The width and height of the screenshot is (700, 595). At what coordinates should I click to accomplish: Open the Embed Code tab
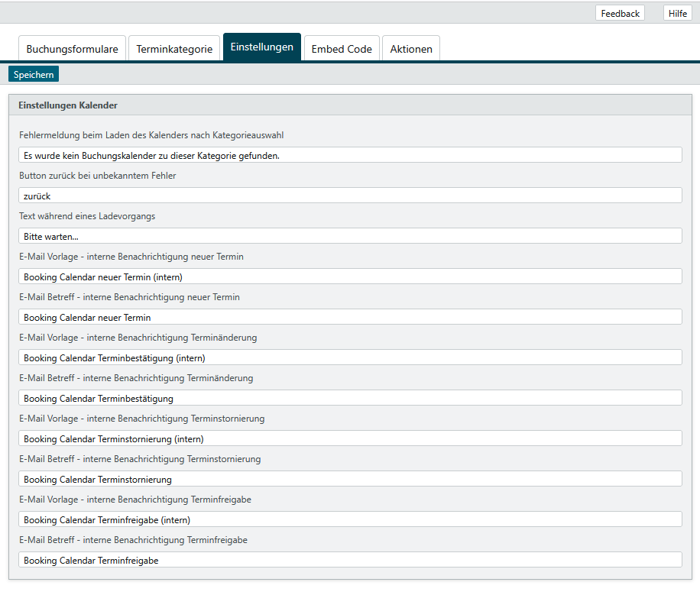tap(342, 49)
